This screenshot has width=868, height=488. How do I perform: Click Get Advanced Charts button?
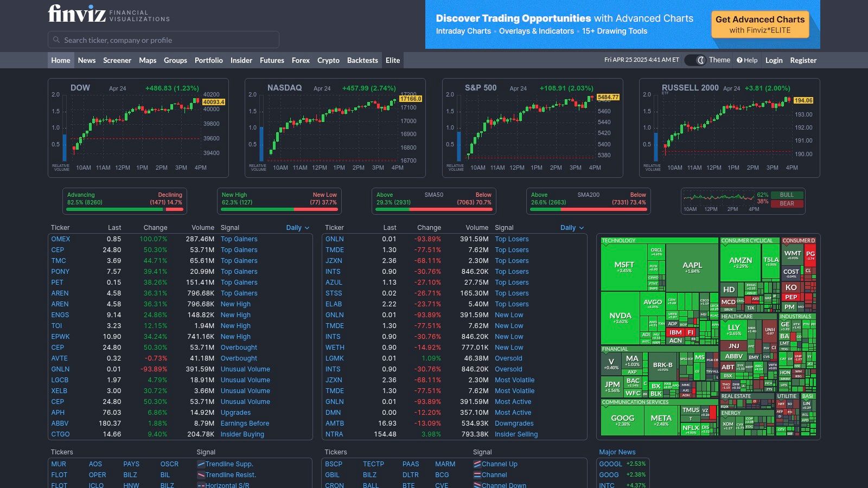point(760,24)
